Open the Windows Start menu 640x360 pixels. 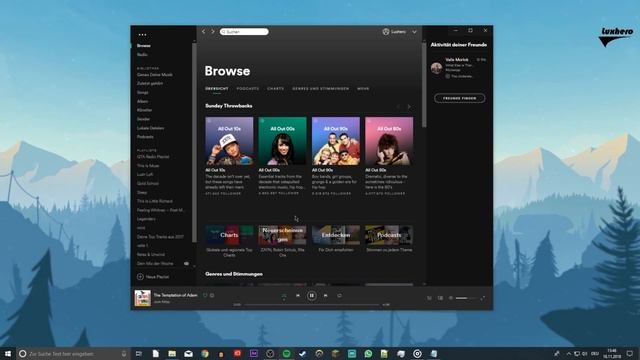pos(7,353)
